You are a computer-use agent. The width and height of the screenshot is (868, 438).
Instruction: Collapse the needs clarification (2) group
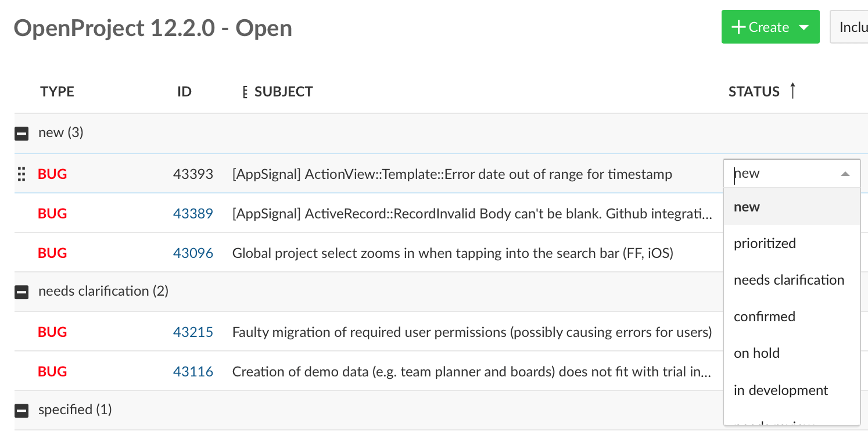click(x=21, y=292)
